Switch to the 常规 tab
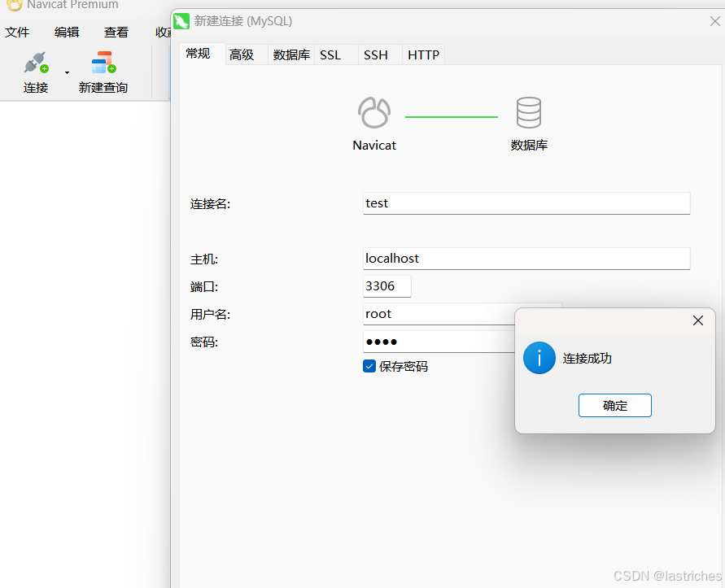The width and height of the screenshot is (725, 588). 203,54
